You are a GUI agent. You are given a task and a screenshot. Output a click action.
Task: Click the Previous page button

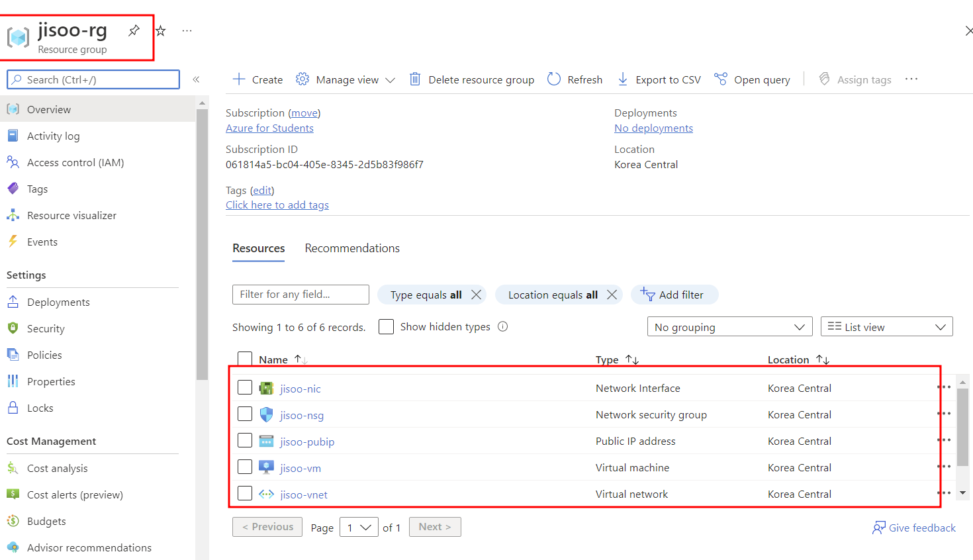pyautogui.click(x=267, y=527)
